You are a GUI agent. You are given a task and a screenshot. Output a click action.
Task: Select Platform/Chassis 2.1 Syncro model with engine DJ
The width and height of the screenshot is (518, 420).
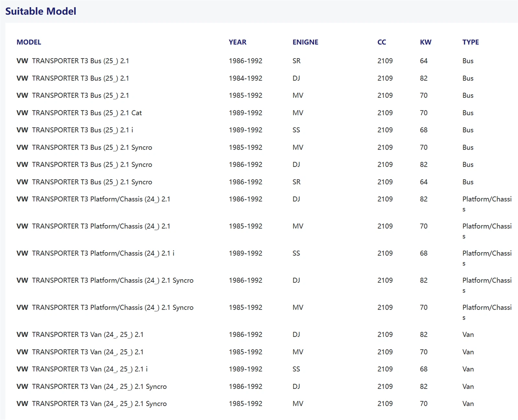113,281
